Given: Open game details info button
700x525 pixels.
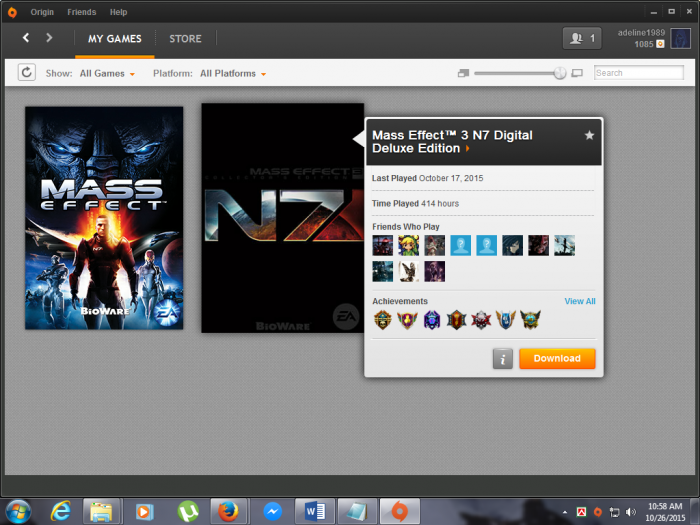Looking at the screenshot, I should point(503,359).
